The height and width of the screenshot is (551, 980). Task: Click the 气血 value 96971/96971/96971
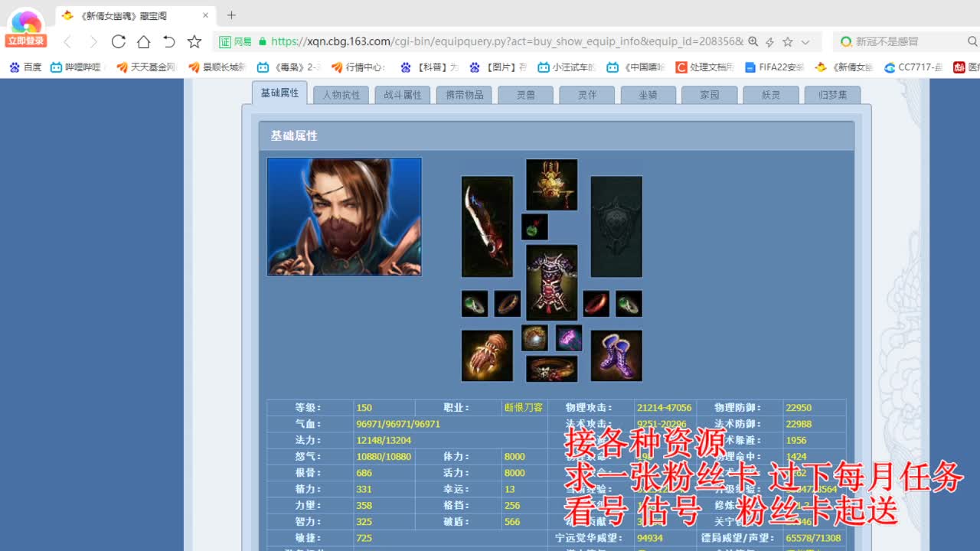tap(398, 424)
